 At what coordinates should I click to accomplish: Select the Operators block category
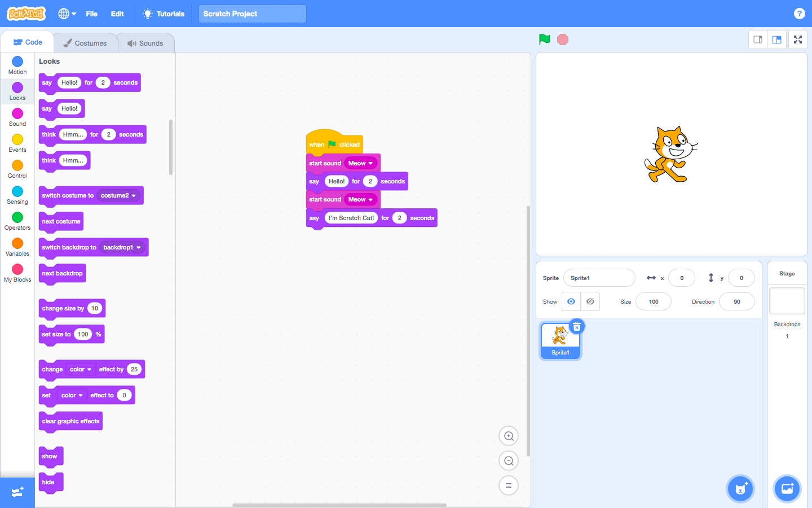coord(17,221)
